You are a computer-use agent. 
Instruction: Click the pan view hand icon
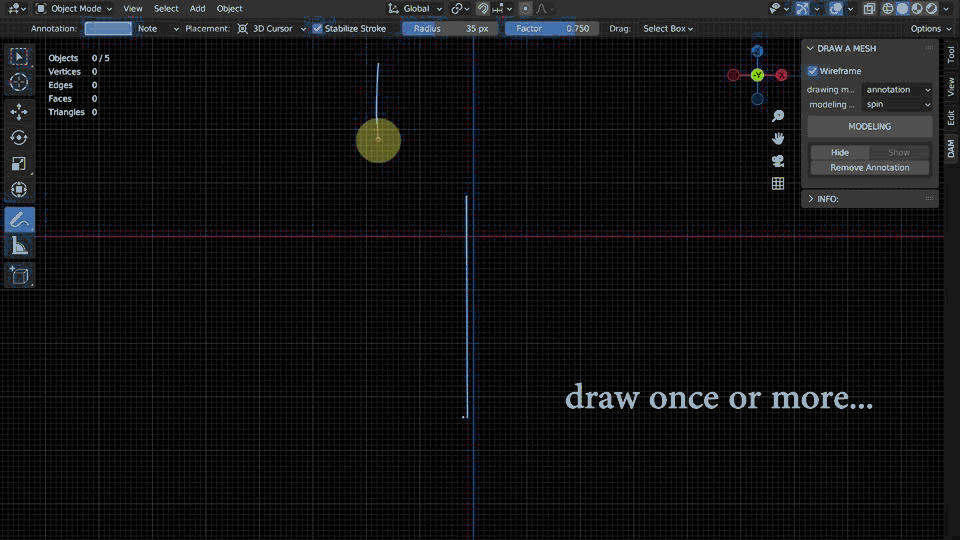(x=778, y=138)
